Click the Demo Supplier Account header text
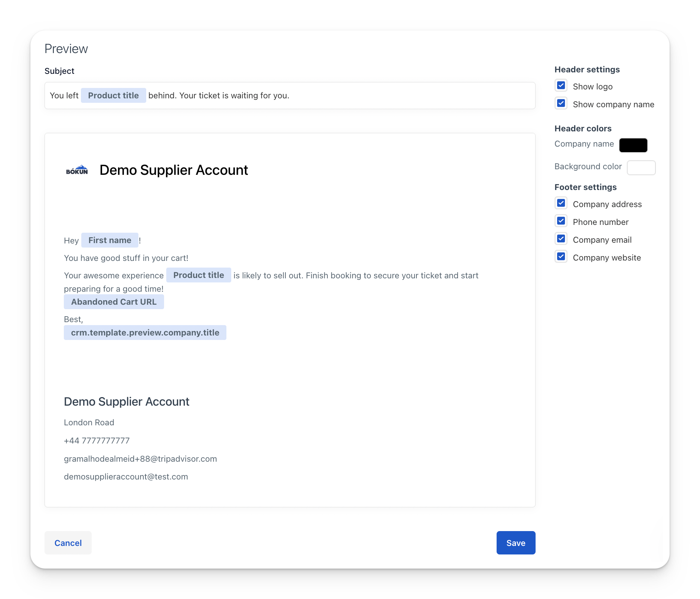The image size is (700, 599). click(x=173, y=170)
